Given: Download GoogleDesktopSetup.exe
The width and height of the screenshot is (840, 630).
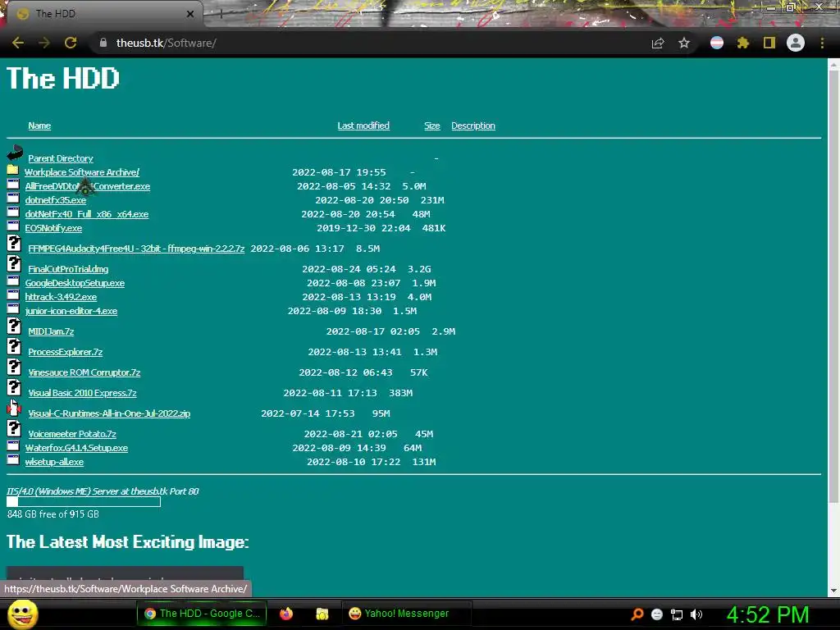Looking at the screenshot, I should click(x=75, y=283).
